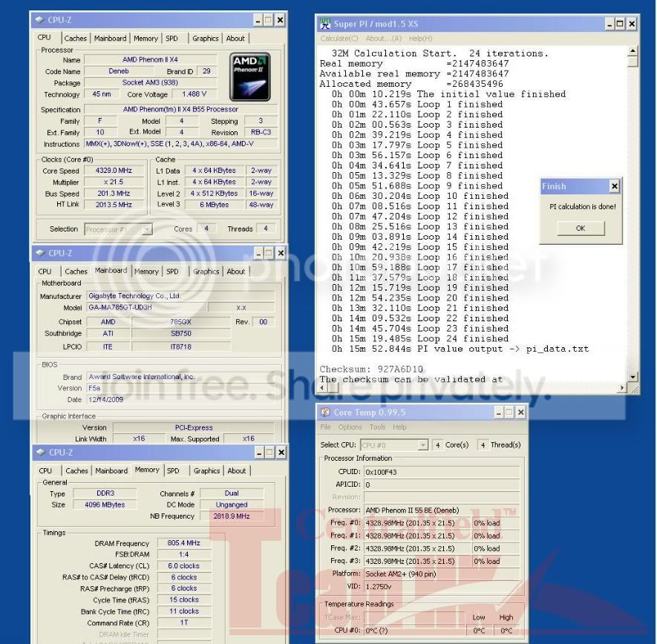Open the About...(A) menu in Super PI
The height and width of the screenshot is (644, 657).
[383, 39]
